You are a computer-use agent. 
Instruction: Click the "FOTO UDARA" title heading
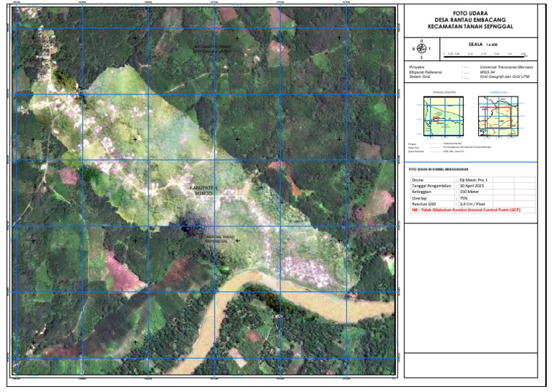click(x=470, y=14)
